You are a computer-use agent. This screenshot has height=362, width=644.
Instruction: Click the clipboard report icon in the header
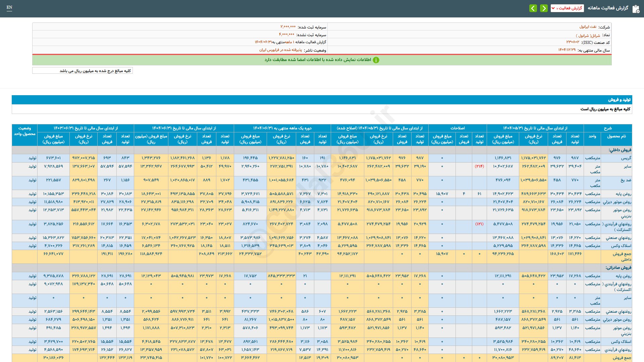tap(636, 9)
